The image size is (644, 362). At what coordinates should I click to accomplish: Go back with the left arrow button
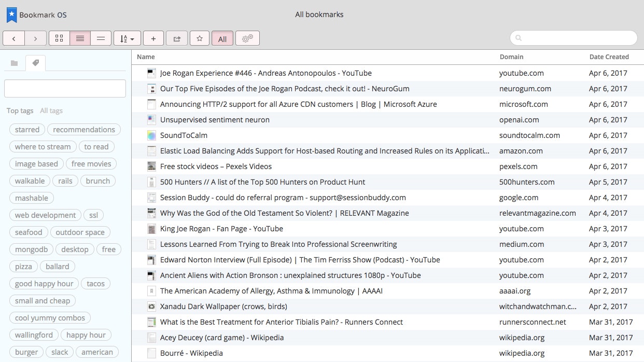pyautogui.click(x=14, y=38)
